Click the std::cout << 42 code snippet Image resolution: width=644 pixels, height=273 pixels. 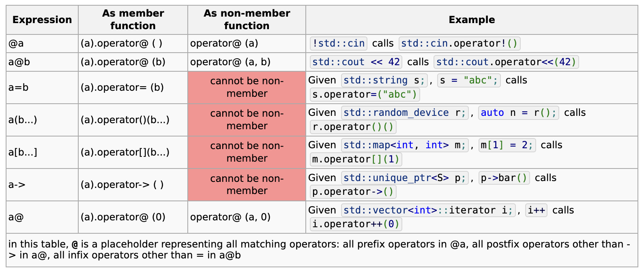[356, 62]
